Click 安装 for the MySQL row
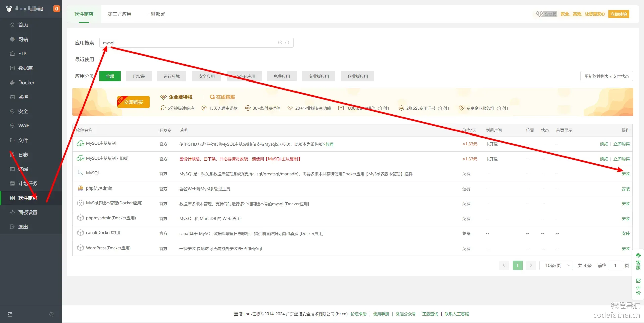644x323 pixels. (x=625, y=174)
